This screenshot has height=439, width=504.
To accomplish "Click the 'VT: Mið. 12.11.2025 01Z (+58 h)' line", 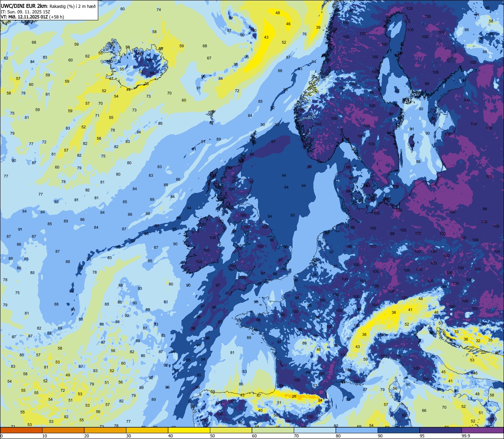I will [x=32, y=17].
